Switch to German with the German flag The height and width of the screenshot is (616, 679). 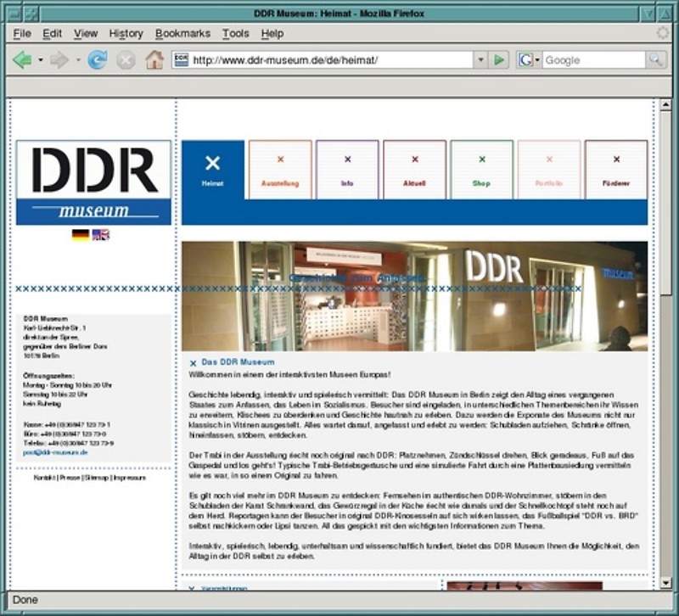click(x=81, y=235)
